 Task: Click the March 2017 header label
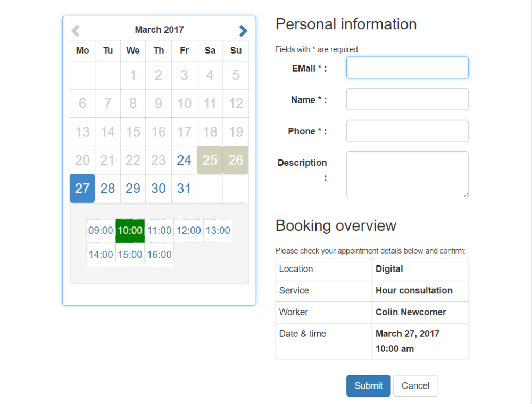click(x=159, y=30)
